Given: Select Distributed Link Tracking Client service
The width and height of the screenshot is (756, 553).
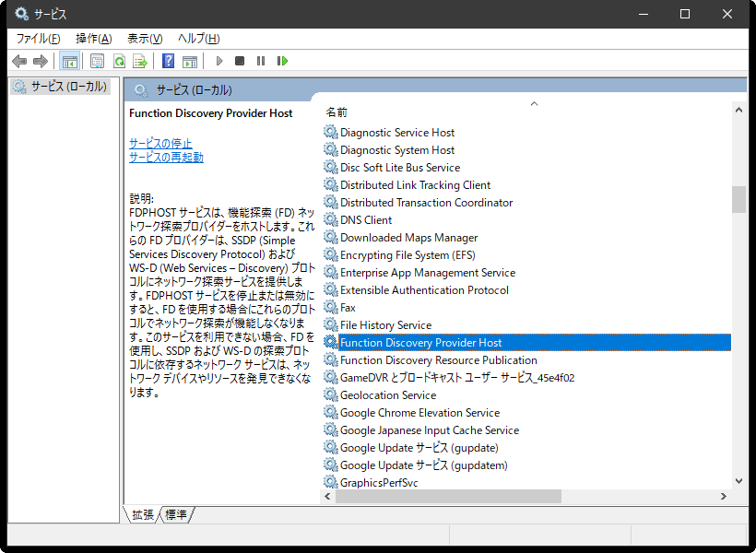Looking at the screenshot, I should [415, 185].
